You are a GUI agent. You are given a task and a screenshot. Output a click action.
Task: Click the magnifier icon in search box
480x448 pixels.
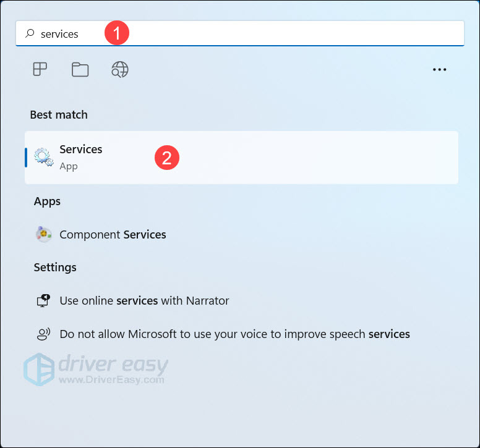tap(29, 34)
